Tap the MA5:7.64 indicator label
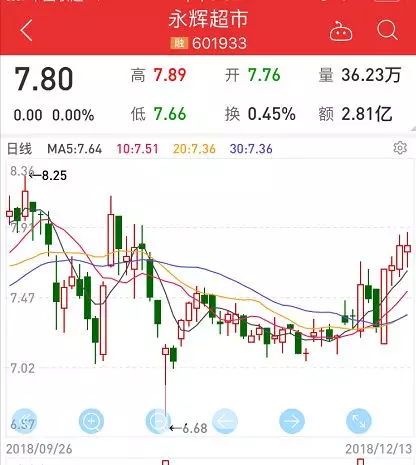The image size is (416, 465). click(x=74, y=149)
